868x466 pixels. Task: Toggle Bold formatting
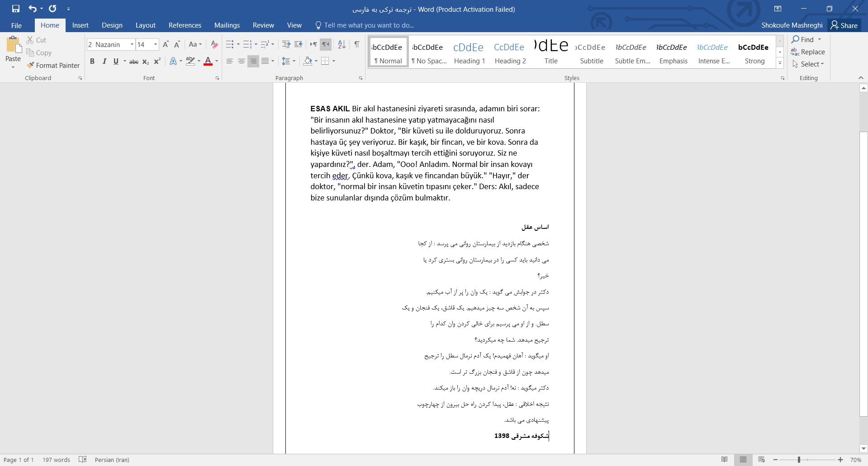[92, 61]
